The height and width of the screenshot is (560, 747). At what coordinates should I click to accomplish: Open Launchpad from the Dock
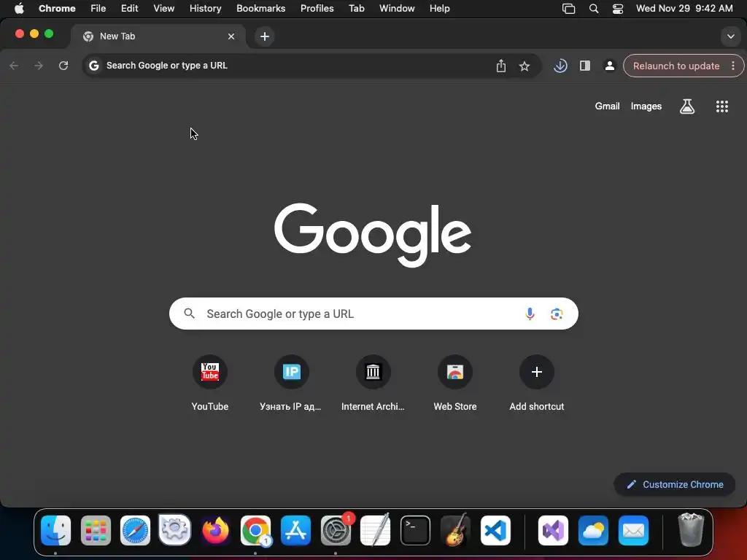pos(96,531)
